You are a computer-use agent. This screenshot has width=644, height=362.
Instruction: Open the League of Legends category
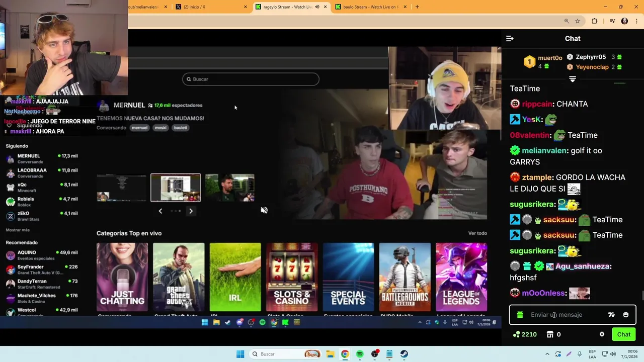(461, 277)
